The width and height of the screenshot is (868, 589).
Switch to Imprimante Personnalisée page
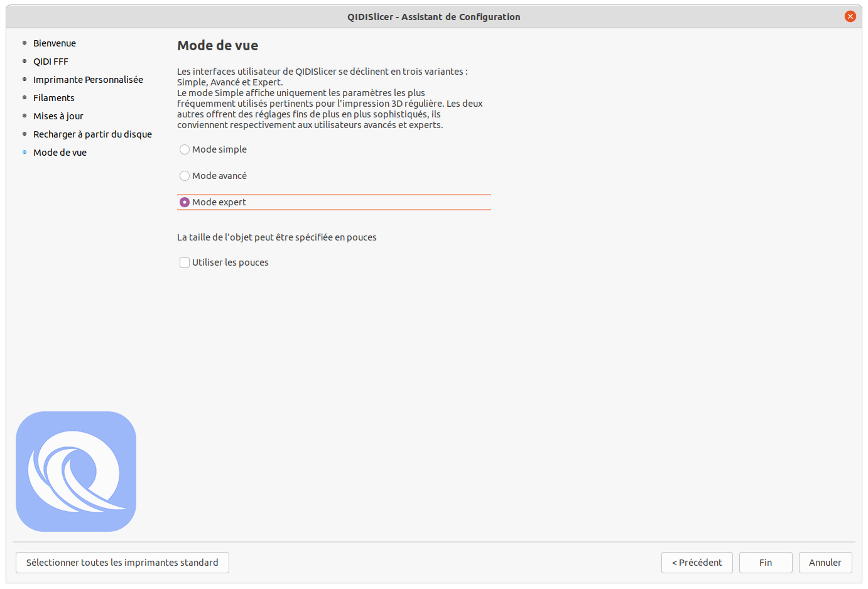point(88,80)
